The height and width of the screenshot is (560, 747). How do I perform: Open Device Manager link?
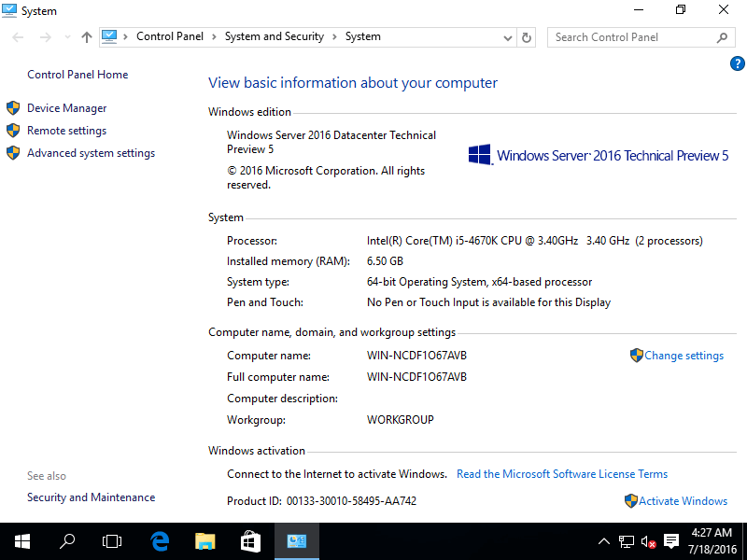(66, 108)
